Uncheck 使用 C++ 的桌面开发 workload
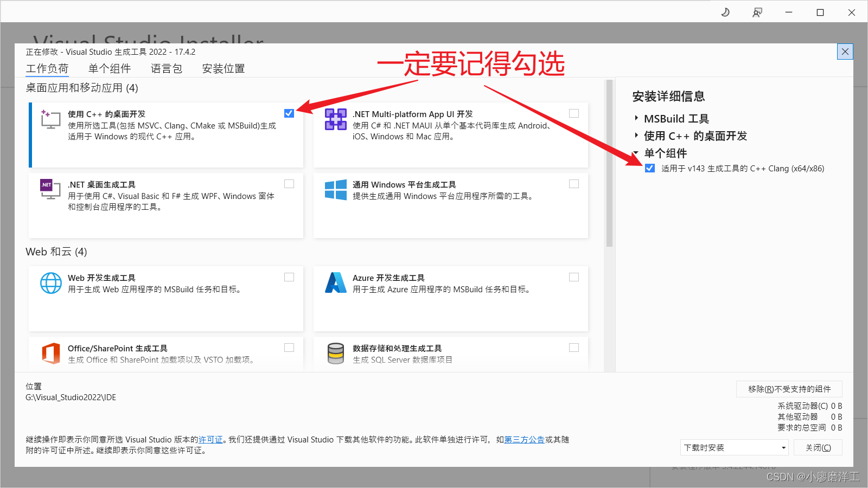 [289, 113]
